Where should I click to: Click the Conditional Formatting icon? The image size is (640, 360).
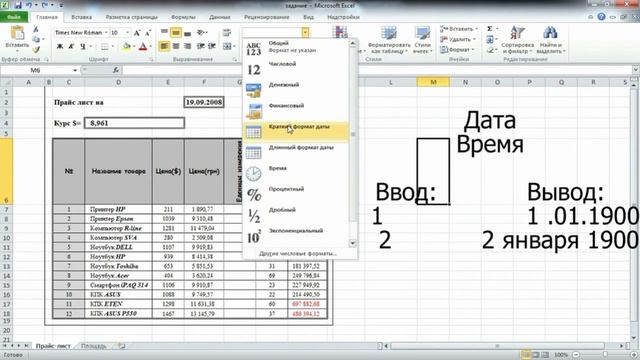pos(340,33)
